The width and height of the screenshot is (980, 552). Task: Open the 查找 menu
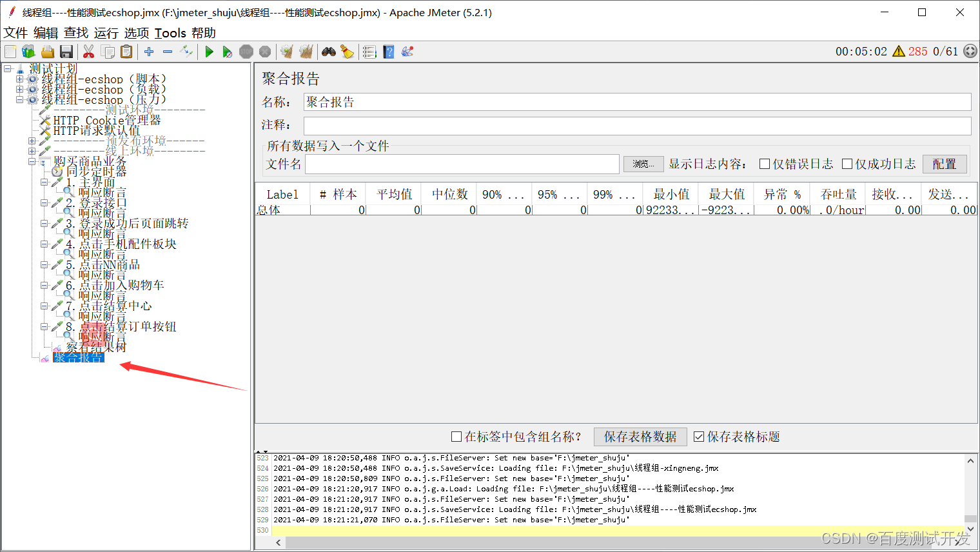tap(76, 33)
